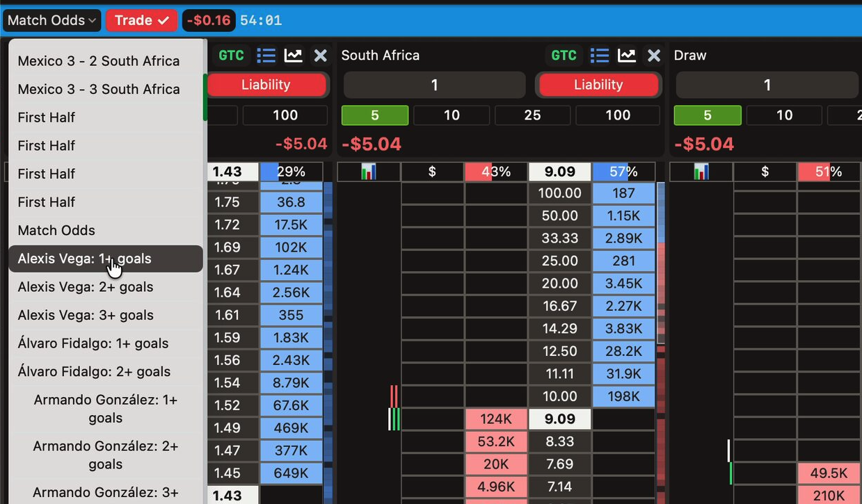
Task: Select Álvaro Fidalgo: 1+ goals market
Action: [x=106, y=343]
